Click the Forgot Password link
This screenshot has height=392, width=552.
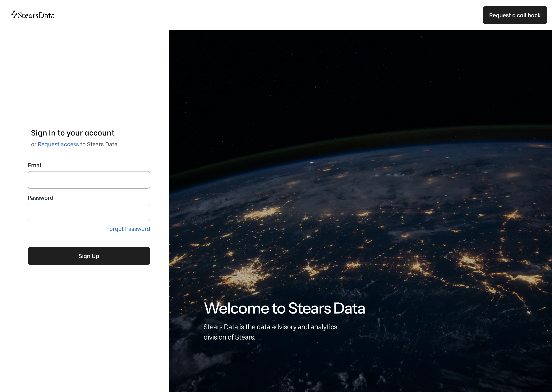tap(128, 229)
